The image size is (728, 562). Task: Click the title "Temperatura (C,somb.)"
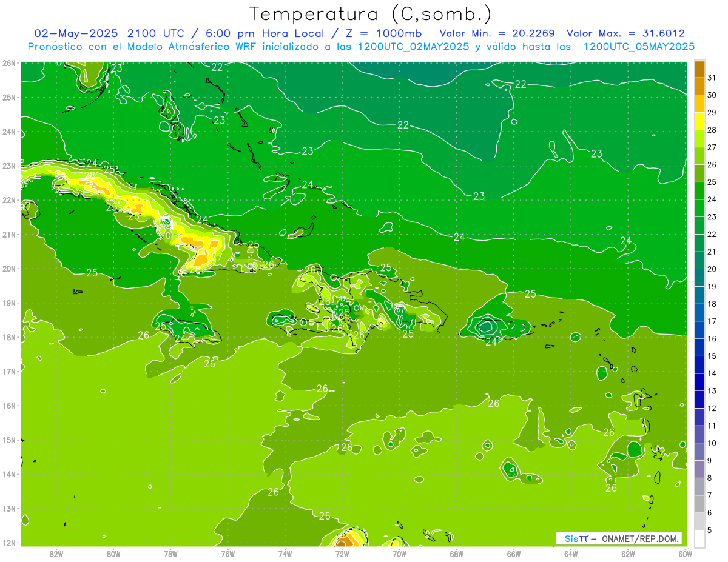click(371, 15)
